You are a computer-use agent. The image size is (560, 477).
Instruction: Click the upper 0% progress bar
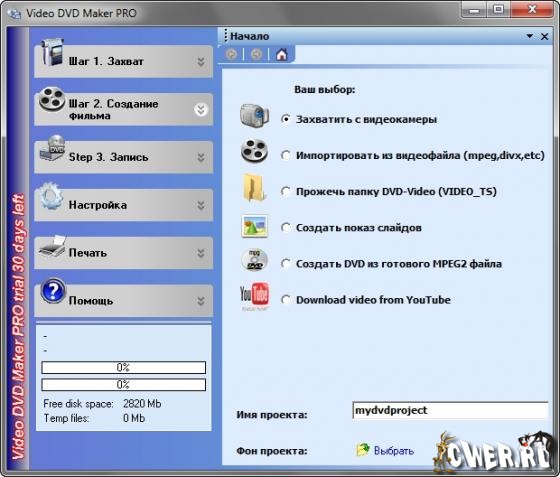(x=124, y=367)
